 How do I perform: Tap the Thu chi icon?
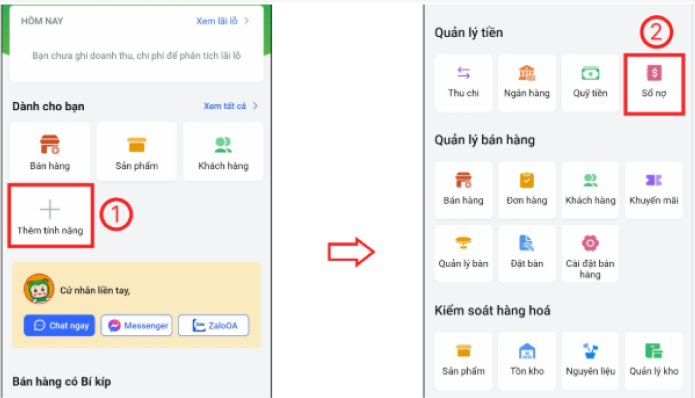tap(463, 83)
